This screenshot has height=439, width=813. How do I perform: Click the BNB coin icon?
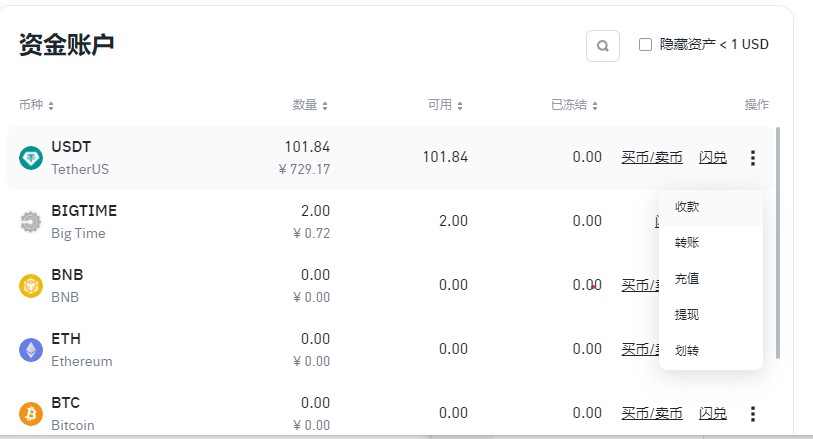31,286
